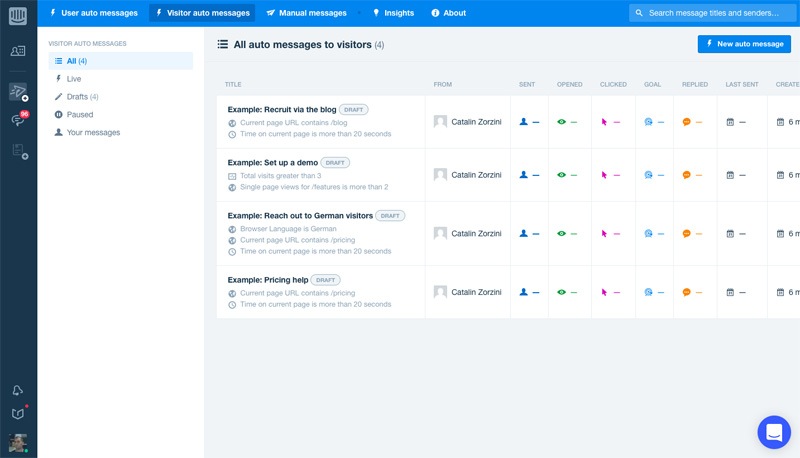Select the Drafts (4) filter

click(x=121, y=96)
